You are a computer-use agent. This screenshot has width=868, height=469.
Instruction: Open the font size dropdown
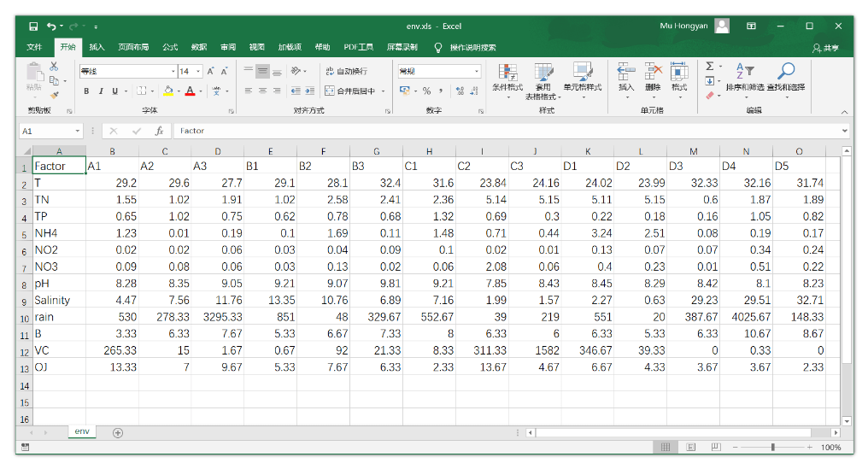tap(199, 72)
